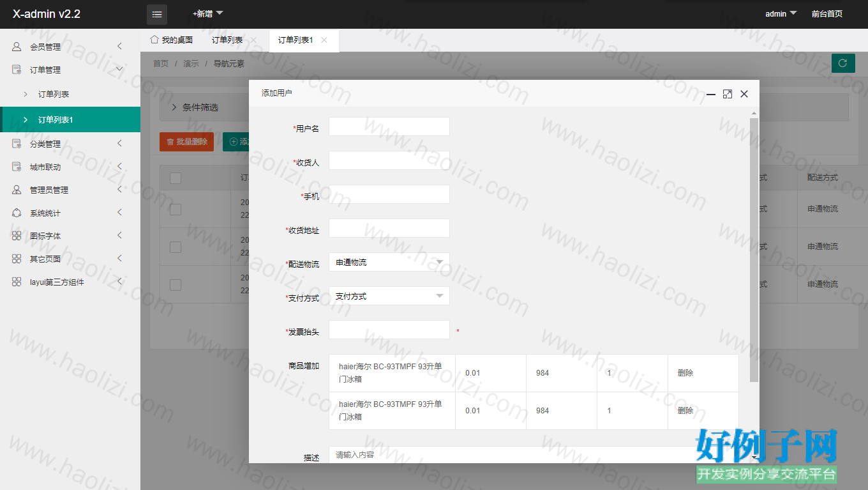
Task: Tick the table header select-all checkbox
Action: 176,178
